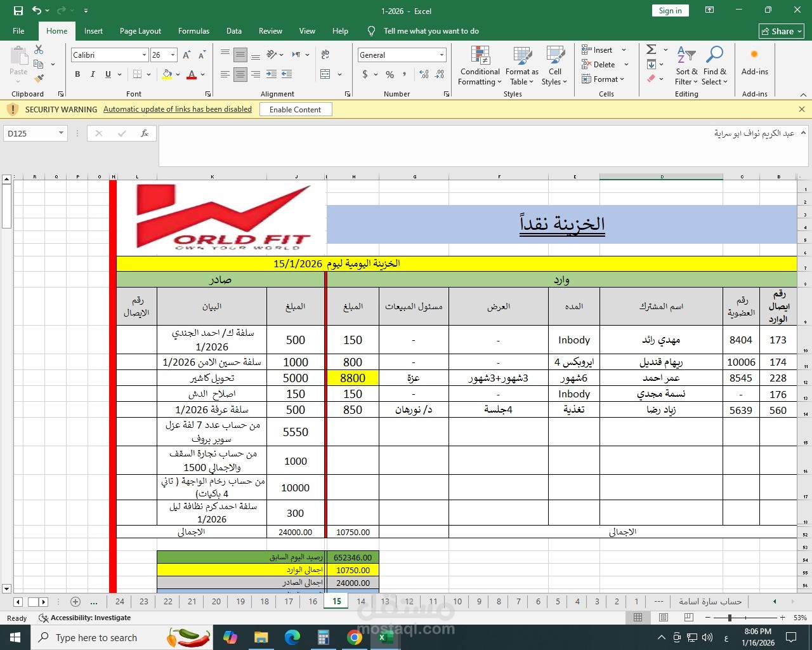The image size is (812, 650).
Task: Expand the Conditional Formatting menu
Action: pos(480,65)
